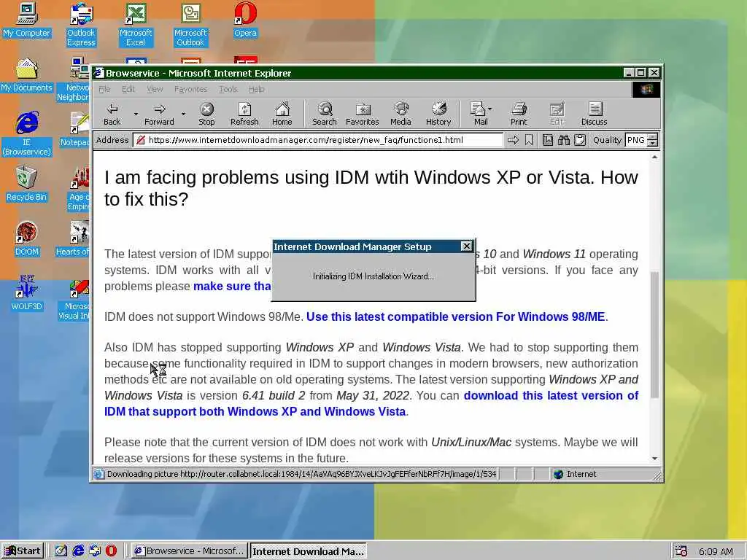Click the system tray scheduler icon

tap(681, 551)
